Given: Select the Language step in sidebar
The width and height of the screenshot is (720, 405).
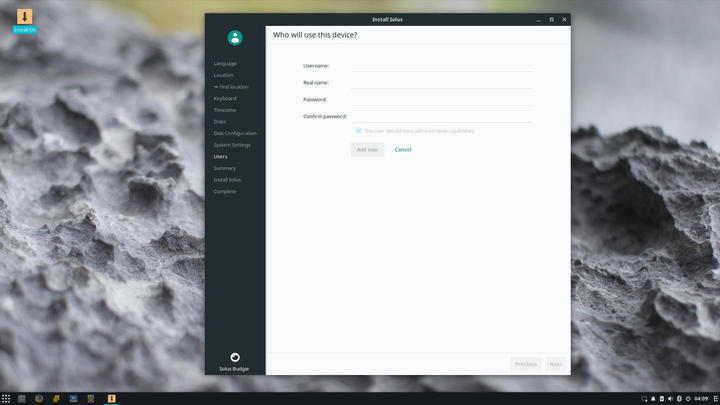Looking at the screenshot, I should [225, 63].
